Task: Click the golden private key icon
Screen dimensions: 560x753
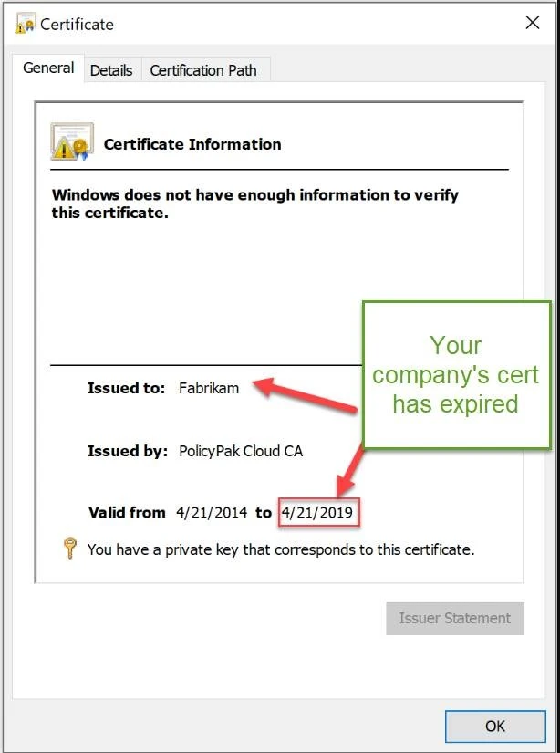Action: [x=69, y=549]
